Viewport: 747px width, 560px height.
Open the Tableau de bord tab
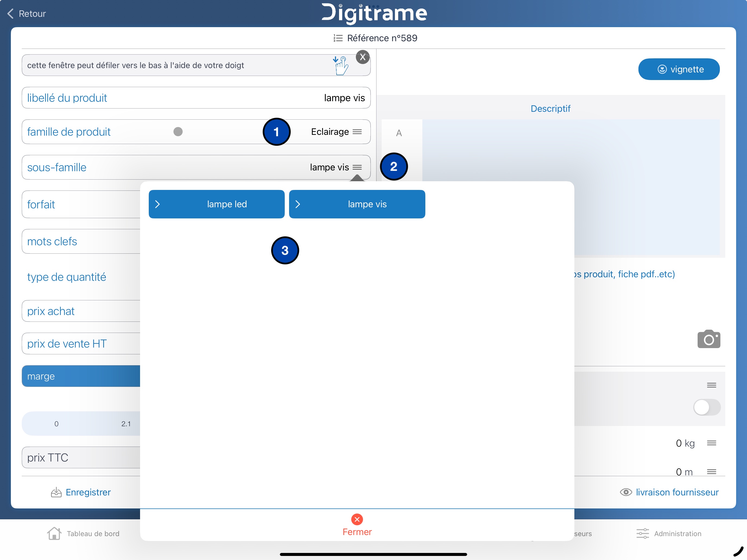(83, 533)
